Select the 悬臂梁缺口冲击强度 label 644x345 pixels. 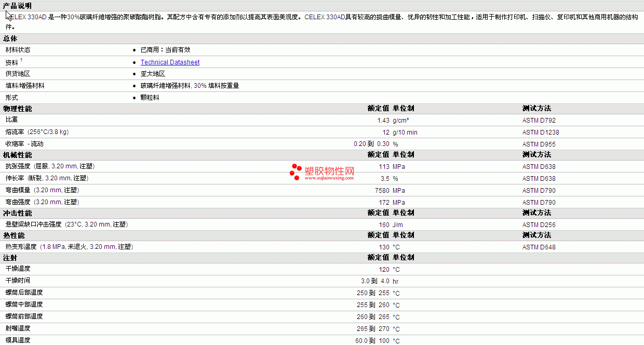[66, 224]
